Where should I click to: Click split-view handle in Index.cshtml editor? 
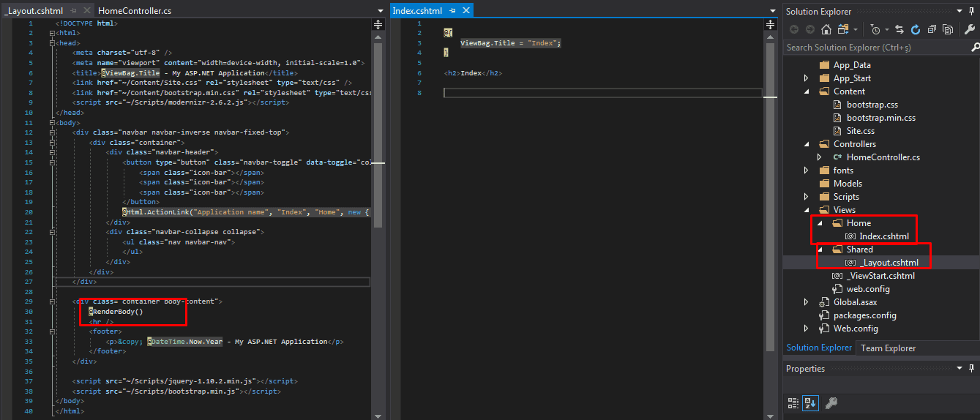[770, 24]
